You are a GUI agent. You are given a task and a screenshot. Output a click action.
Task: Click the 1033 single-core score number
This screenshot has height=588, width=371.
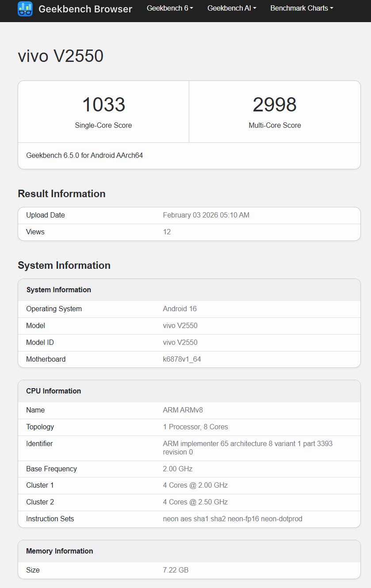103,105
